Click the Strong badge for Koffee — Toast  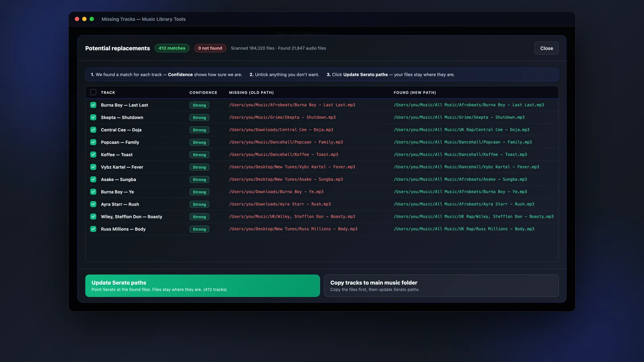[x=199, y=155]
